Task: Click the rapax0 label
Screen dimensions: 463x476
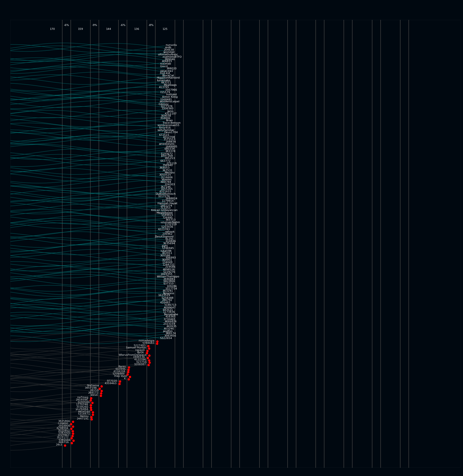Action: [x=140, y=350]
